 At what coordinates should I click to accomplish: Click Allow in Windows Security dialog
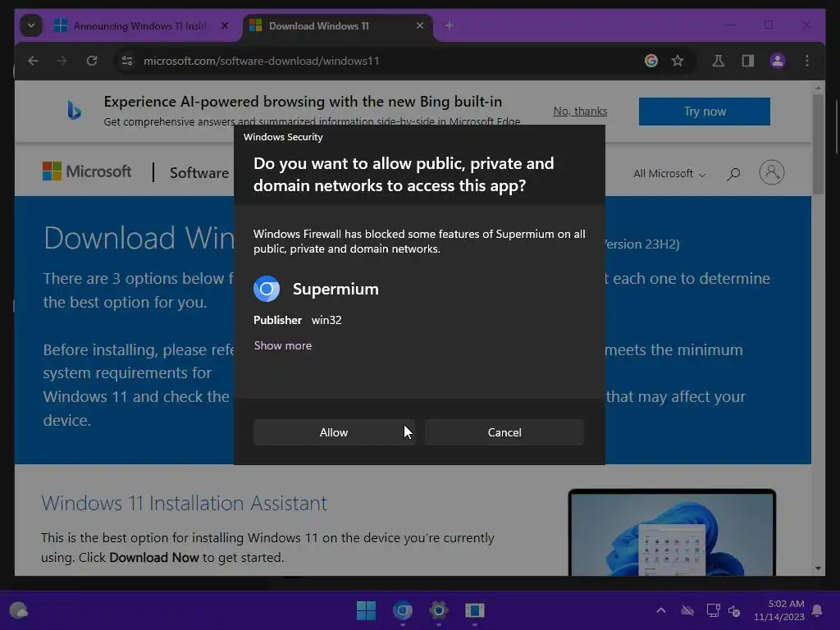coord(334,432)
